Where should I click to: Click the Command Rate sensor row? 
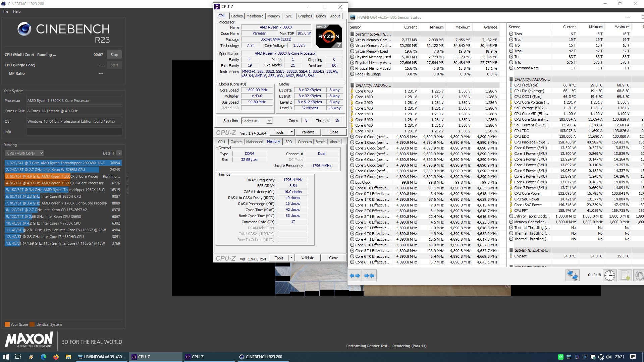(575, 68)
